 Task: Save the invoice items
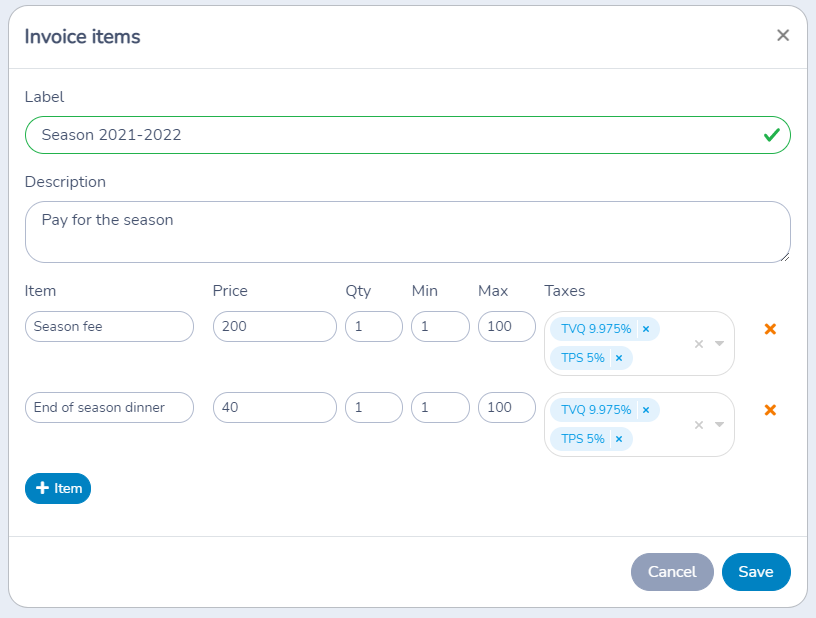click(756, 572)
